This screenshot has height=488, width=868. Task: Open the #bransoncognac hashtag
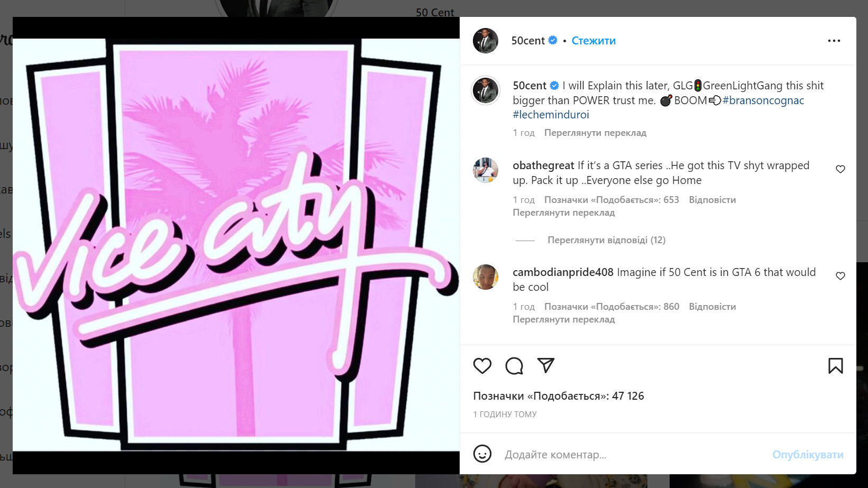coord(763,100)
